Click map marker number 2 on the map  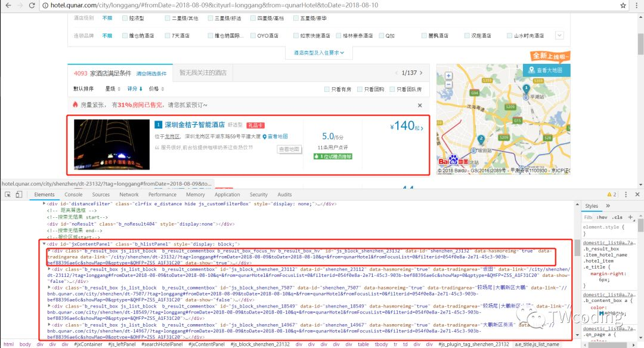pos(481,138)
